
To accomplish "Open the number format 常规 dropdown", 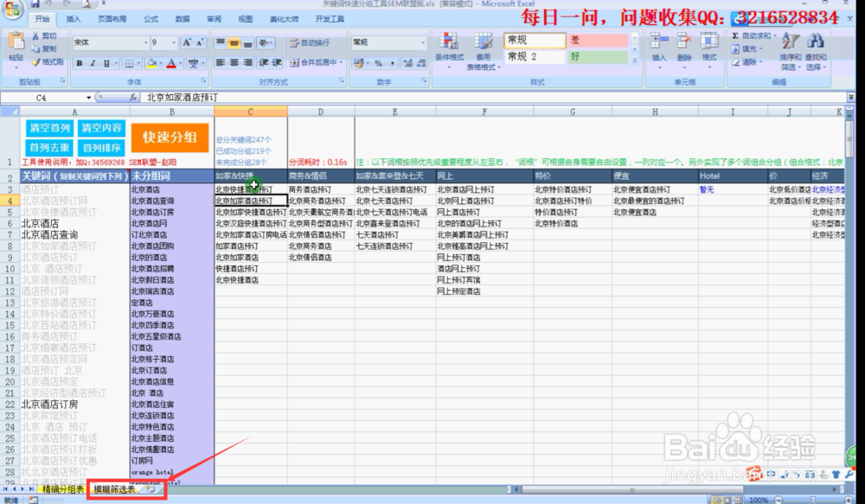I will click(423, 42).
